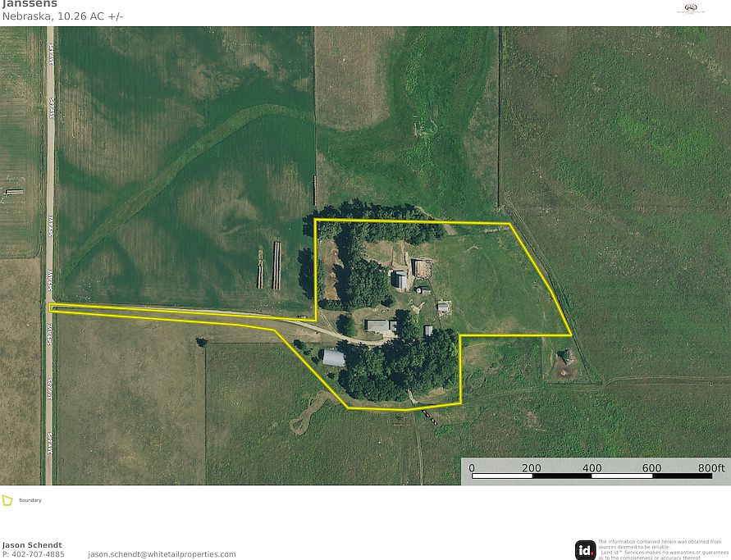Click the 0 mark on the scale bar
Screen dimensions: 731x560
pos(472,468)
